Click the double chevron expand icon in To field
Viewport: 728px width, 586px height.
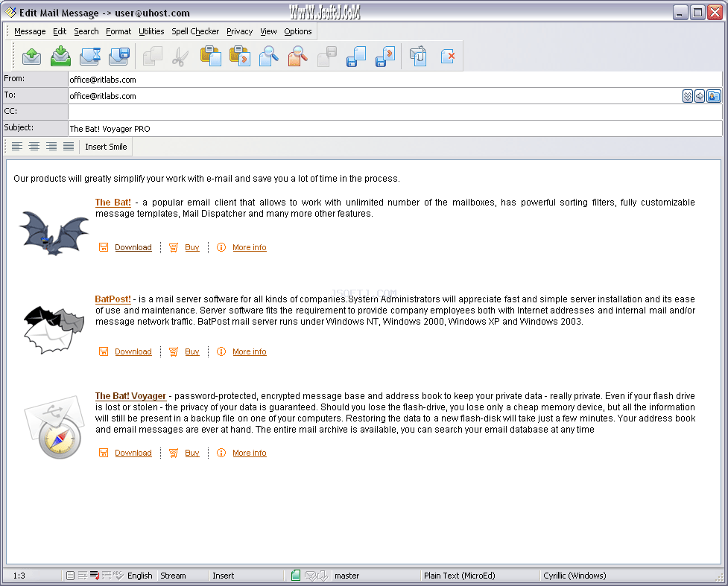pyautogui.click(x=688, y=96)
